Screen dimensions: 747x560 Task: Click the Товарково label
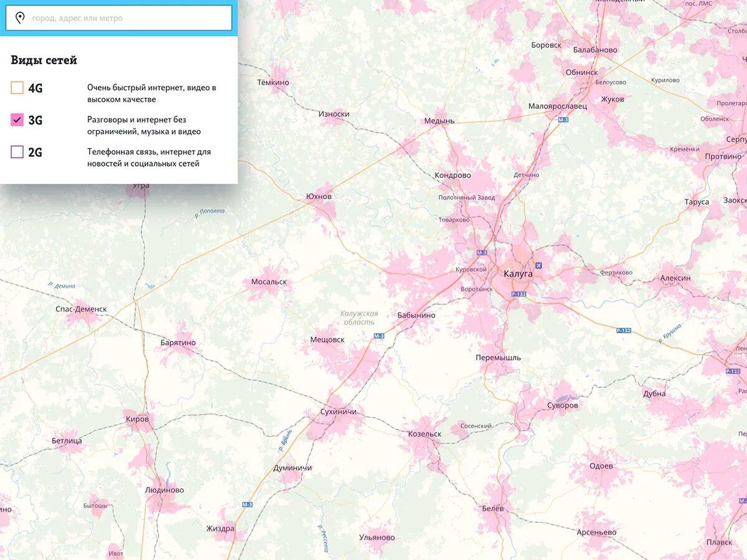click(454, 220)
